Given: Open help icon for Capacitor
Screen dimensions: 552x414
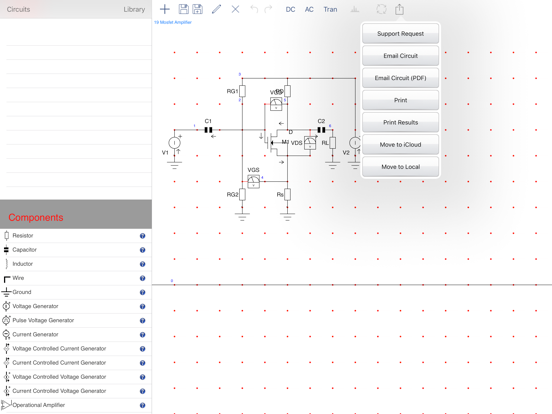Looking at the screenshot, I should (143, 250).
